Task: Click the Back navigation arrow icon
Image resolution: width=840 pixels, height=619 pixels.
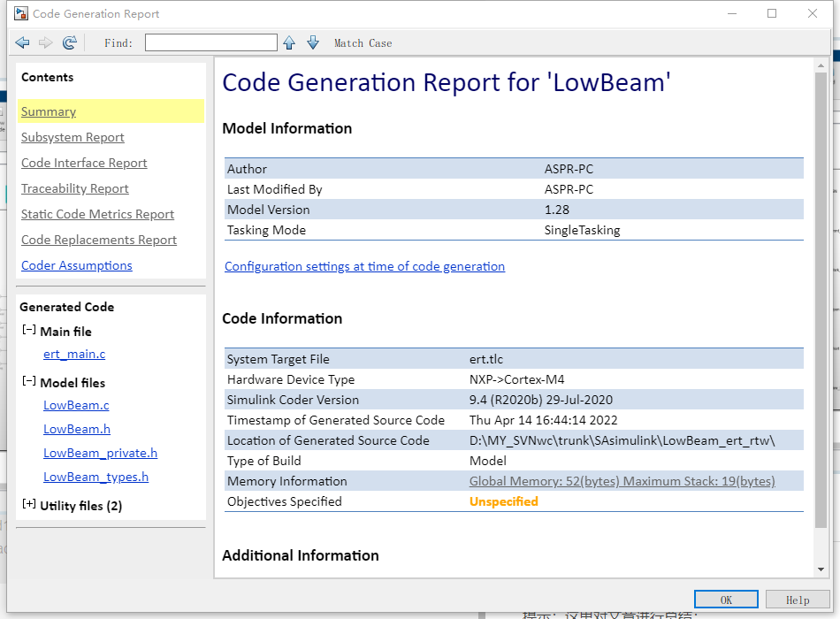Action: (23, 42)
